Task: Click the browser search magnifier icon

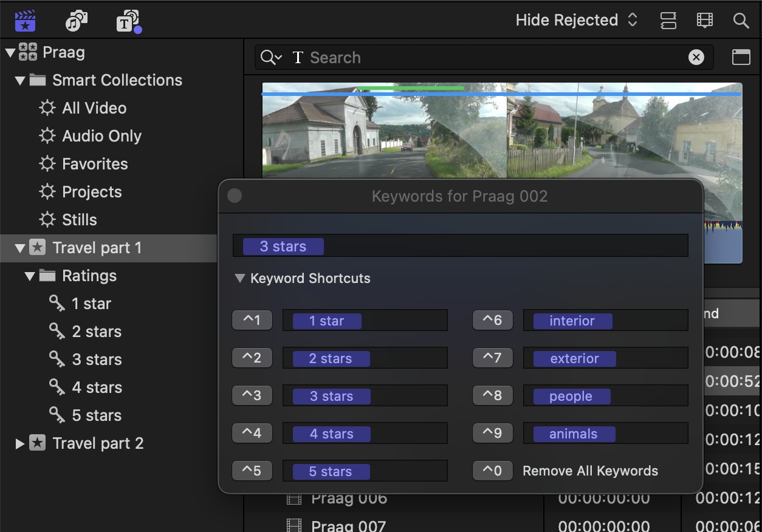Action: pos(741,21)
